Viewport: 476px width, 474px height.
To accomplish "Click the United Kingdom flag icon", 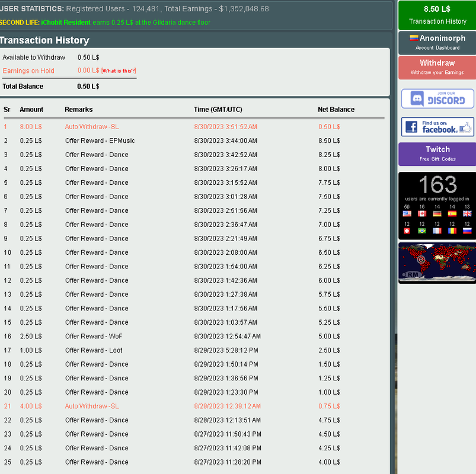I will click(x=467, y=214).
